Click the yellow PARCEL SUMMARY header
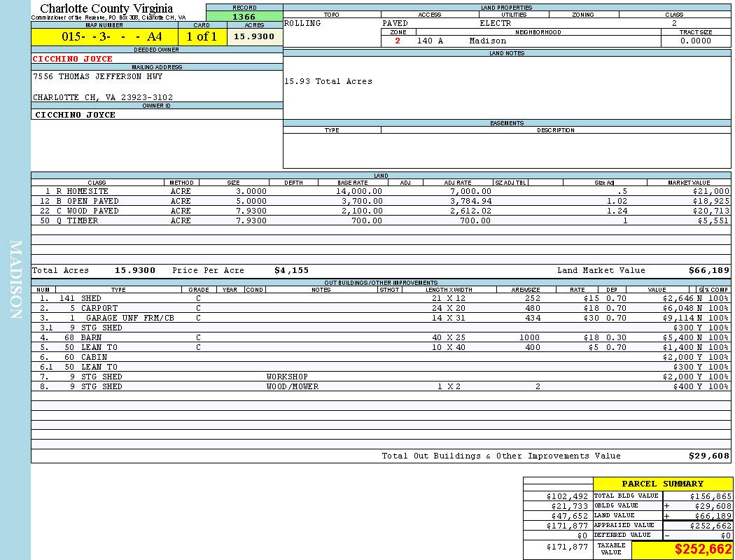The height and width of the screenshot is (560, 735). [x=662, y=484]
